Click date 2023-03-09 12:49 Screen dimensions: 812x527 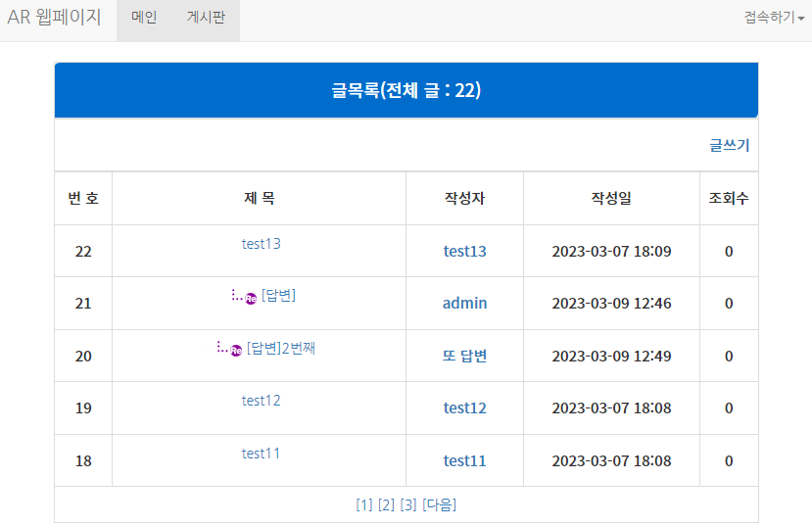click(611, 357)
